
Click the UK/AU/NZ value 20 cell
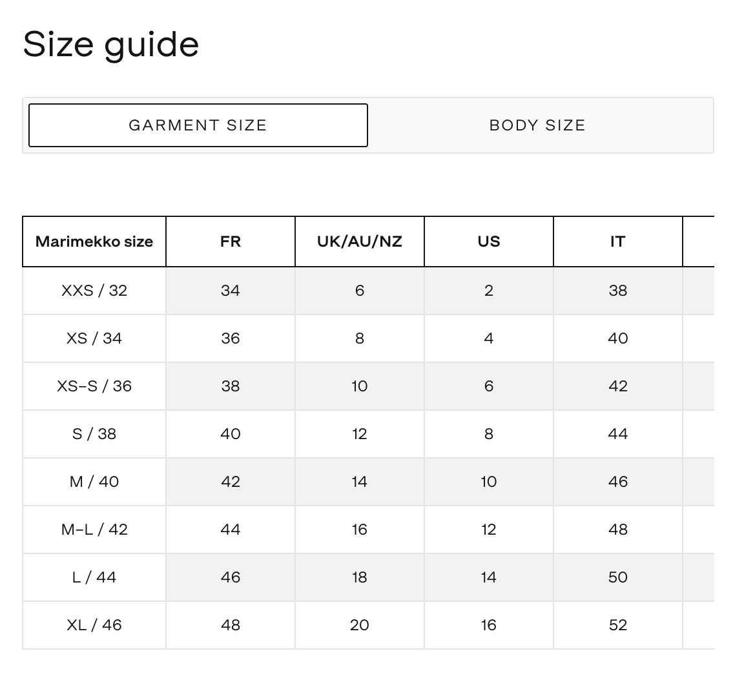[360, 625]
